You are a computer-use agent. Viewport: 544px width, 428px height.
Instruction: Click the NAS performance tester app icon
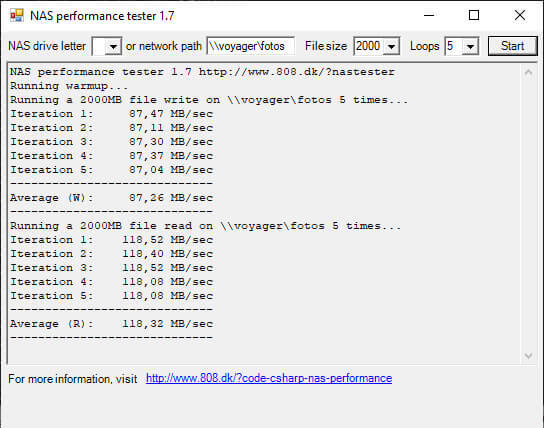tap(16, 16)
